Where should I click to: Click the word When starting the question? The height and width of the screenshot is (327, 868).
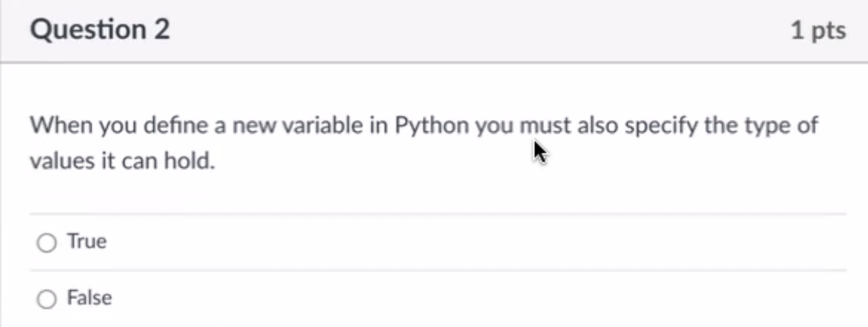coord(61,125)
